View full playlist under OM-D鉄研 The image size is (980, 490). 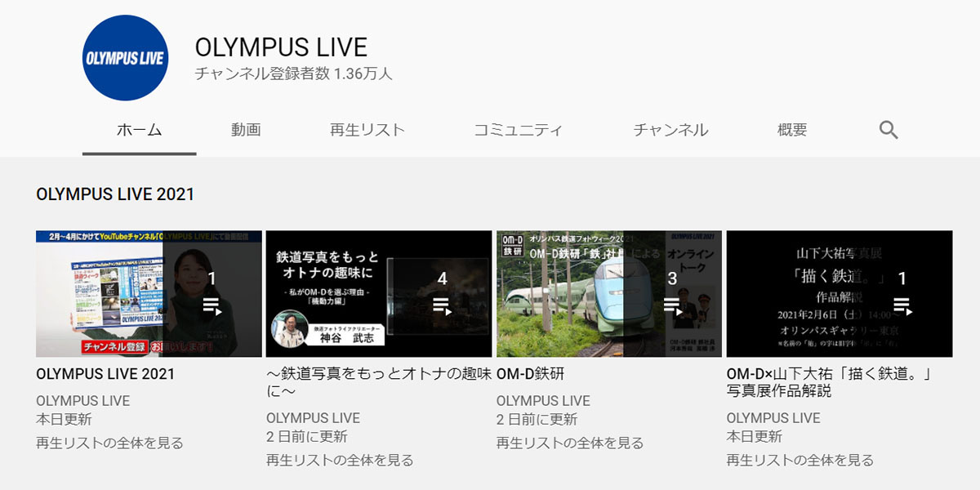[x=570, y=443]
